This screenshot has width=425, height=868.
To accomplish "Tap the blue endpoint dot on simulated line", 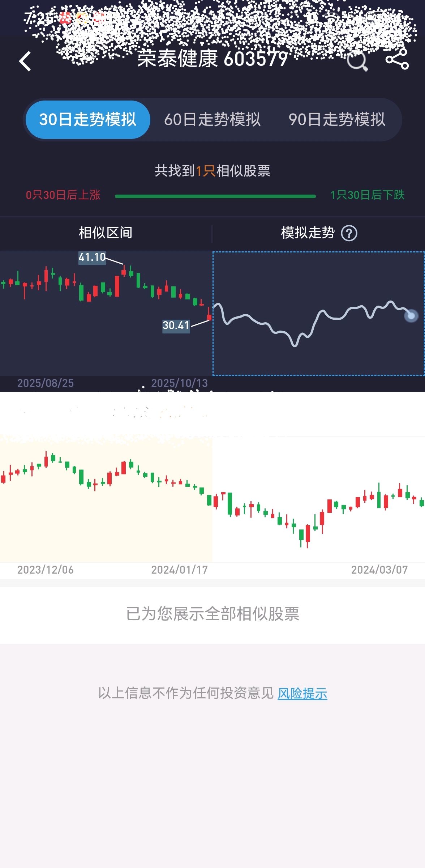I will pyautogui.click(x=411, y=316).
